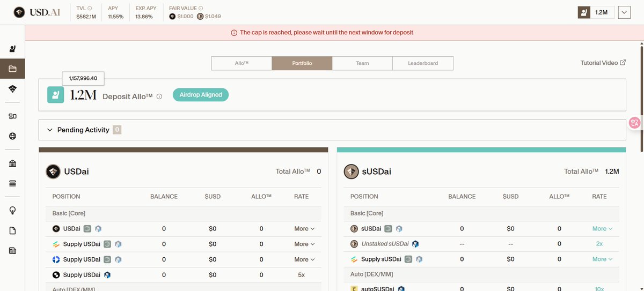Open the Tutorial Video link

603,63
